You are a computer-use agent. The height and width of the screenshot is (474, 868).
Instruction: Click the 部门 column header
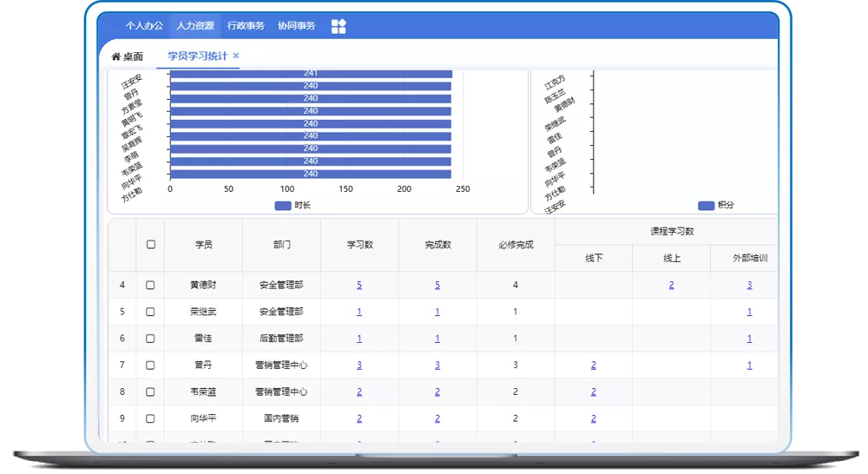click(x=281, y=245)
